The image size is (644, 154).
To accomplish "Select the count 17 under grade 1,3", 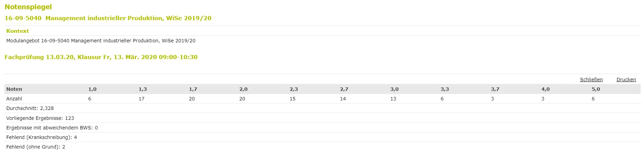I will tap(141, 99).
